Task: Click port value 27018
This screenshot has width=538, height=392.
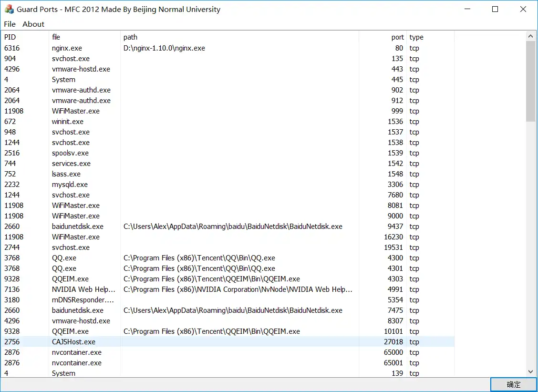Action: tap(393, 342)
